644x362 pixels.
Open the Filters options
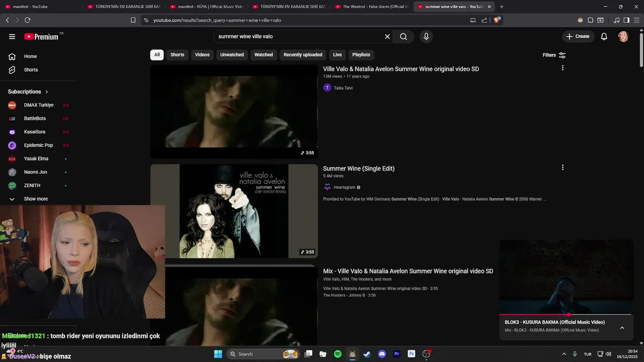point(554,55)
